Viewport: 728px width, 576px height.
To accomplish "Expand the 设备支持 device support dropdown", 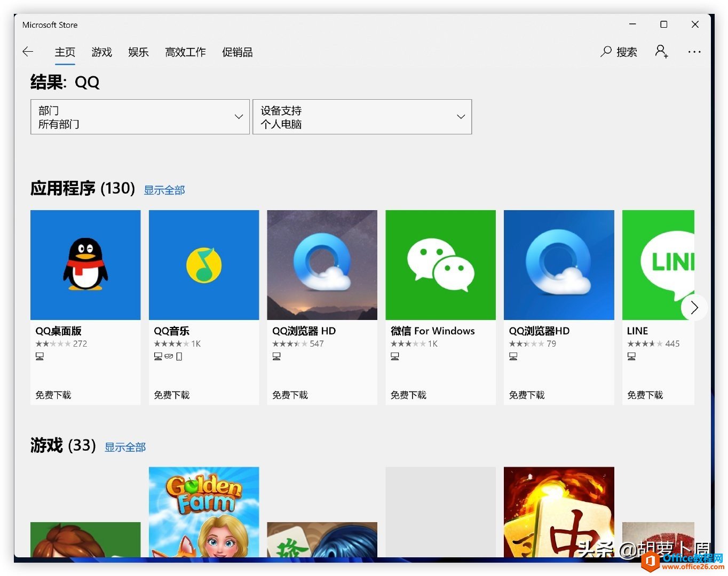I will (362, 117).
